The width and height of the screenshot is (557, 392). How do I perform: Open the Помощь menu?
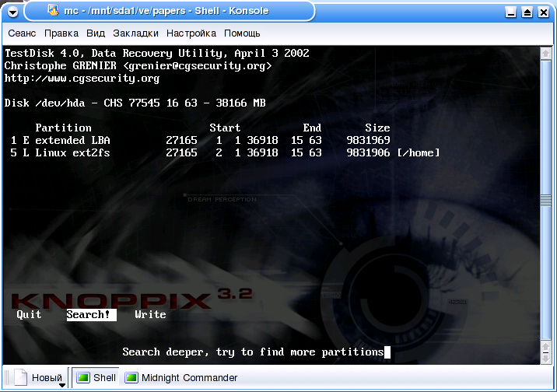coord(242,33)
